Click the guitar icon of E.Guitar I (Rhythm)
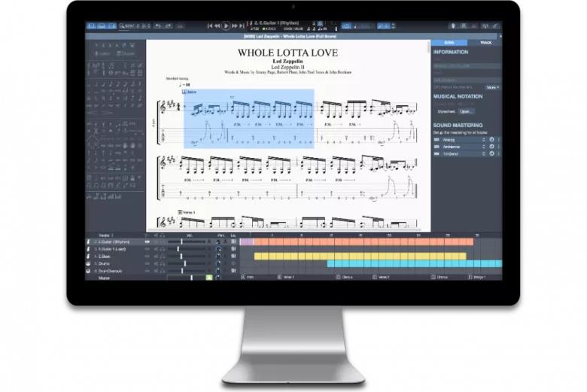Image resolution: width=587 pixels, height=392 pixels. [88, 242]
